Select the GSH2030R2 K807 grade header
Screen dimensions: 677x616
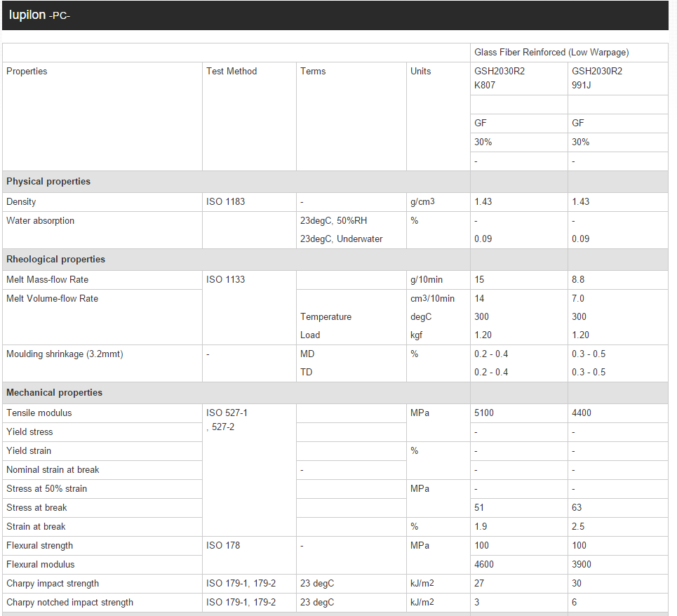[500, 78]
